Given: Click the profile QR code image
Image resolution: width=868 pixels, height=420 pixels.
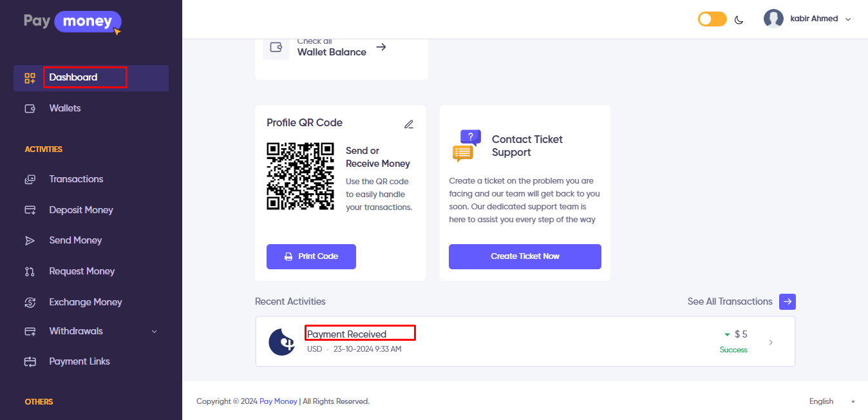Looking at the screenshot, I should click(301, 176).
